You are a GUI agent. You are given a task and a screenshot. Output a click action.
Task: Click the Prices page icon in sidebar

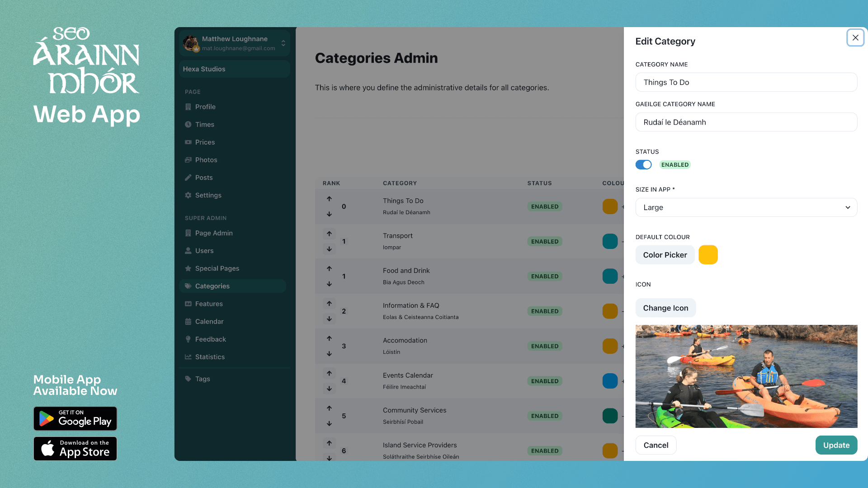click(189, 142)
